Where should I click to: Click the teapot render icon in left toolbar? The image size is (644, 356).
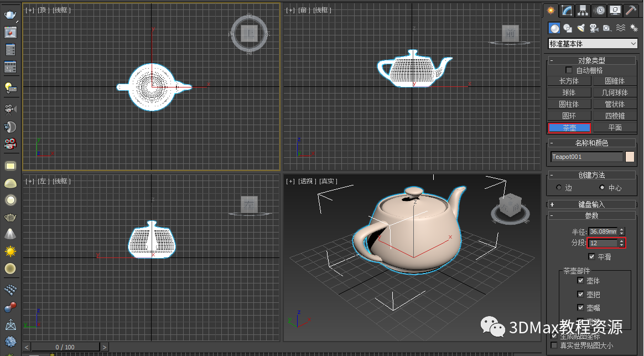10,15
